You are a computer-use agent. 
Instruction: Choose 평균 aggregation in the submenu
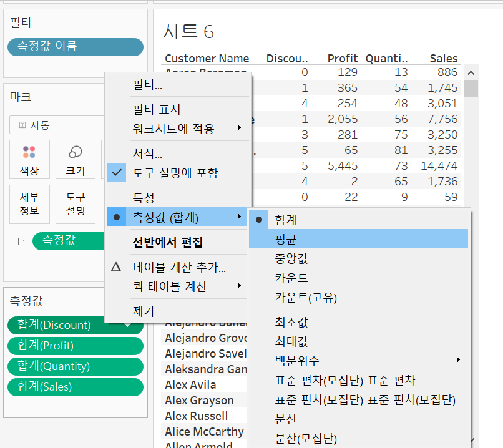click(x=359, y=238)
